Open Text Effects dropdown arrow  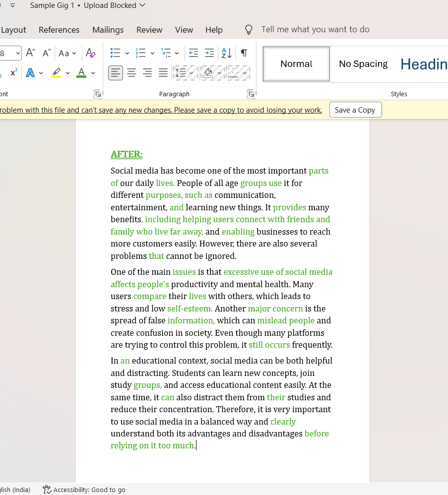click(x=41, y=73)
